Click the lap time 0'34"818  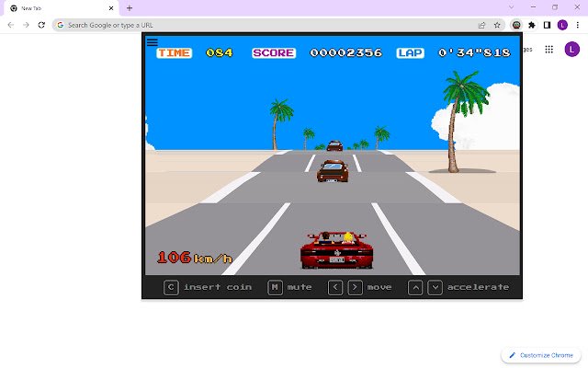[474, 53]
